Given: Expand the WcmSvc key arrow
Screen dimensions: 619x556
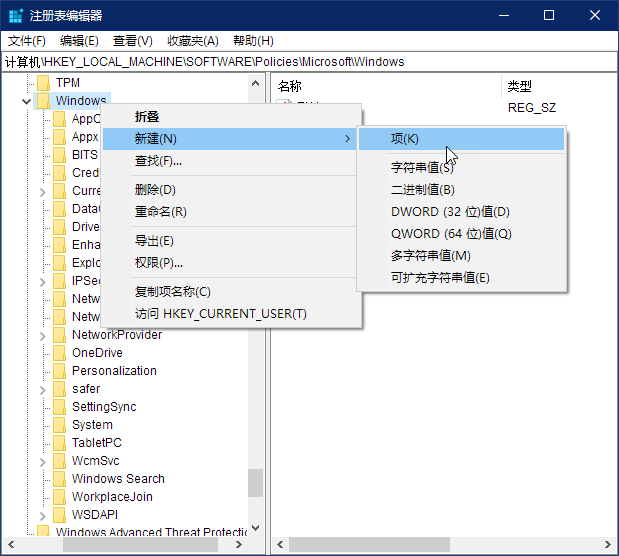Looking at the screenshot, I should pos(42,461).
